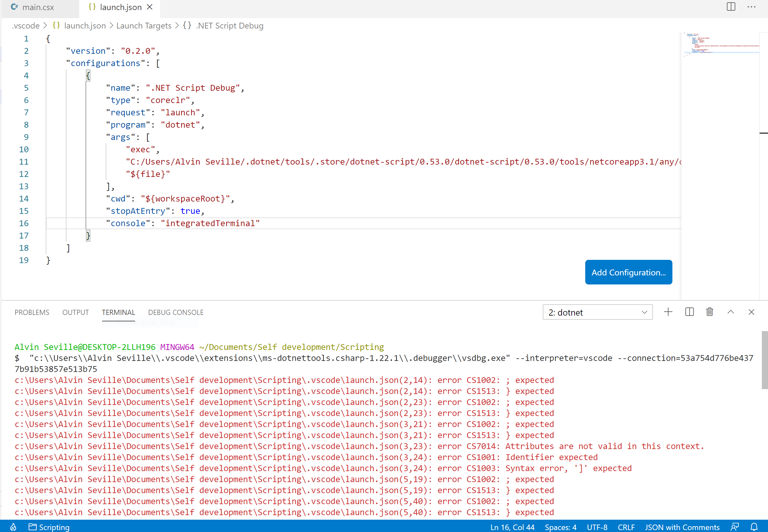Viewport: 768px width, 532px height.
Task: Close the bottom panel with the X icon
Action: click(752, 312)
